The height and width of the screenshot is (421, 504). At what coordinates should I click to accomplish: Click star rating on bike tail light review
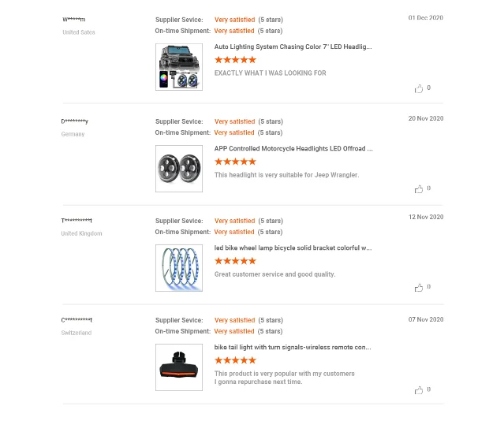click(x=235, y=360)
